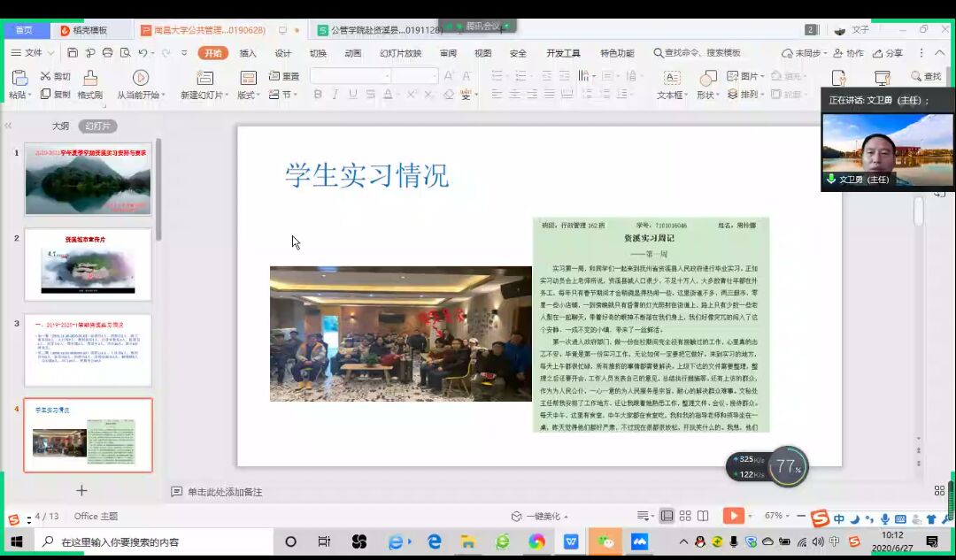Collapse the ribbon with the chevron

939,53
